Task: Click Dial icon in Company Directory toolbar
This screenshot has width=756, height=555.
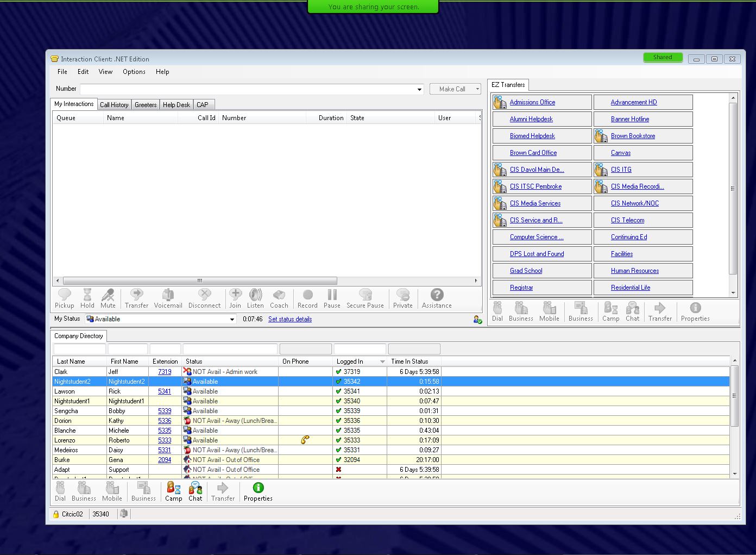Action: (60, 488)
